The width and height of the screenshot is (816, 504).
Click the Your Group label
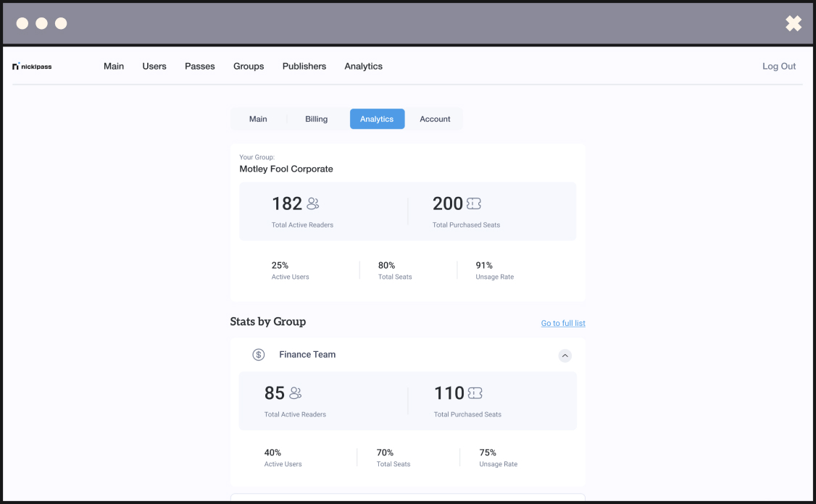tap(257, 157)
